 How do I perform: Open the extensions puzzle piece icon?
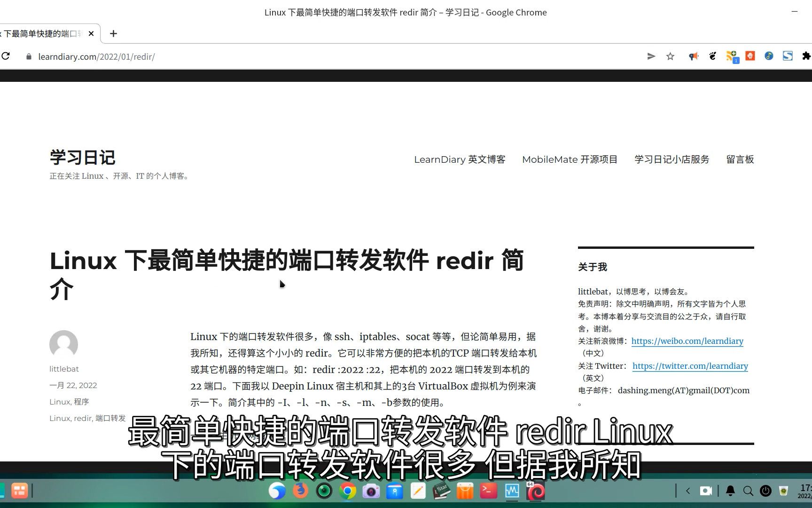pyautogui.click(x=807, y=56)
